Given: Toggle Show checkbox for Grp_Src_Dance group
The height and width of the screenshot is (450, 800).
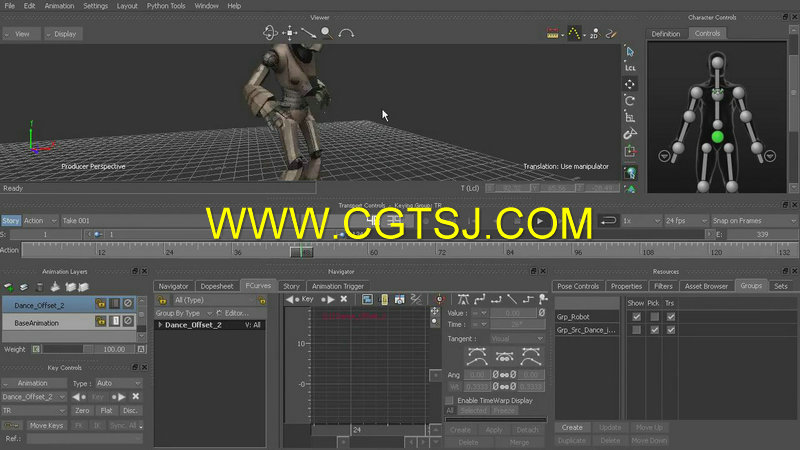Looking at the screenshot, I should 636,330.
